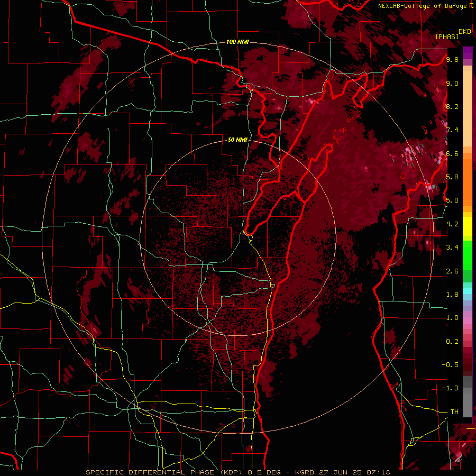This screenshot has width=476, height=476.
Task: Click the yellow segment of the color bar
Action: click(467, 226)
